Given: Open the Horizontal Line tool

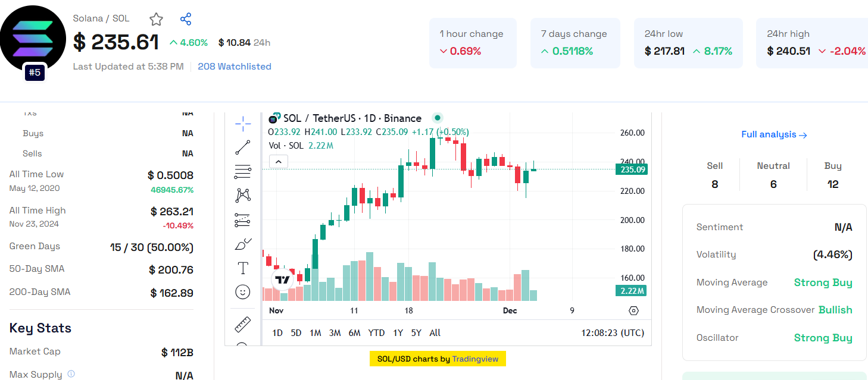Looking at the screenshot, I should click(242, 171).
